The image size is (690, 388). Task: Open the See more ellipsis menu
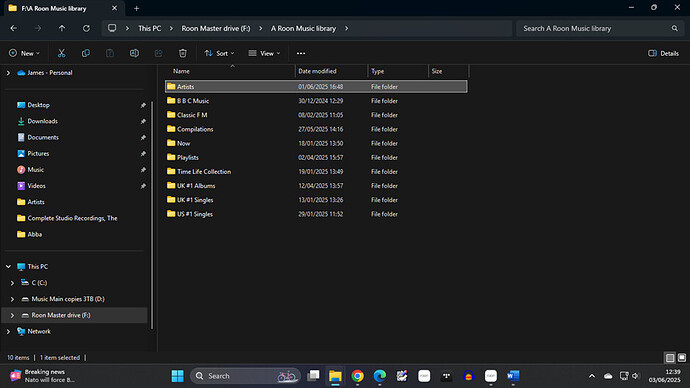tap(301, 53)
